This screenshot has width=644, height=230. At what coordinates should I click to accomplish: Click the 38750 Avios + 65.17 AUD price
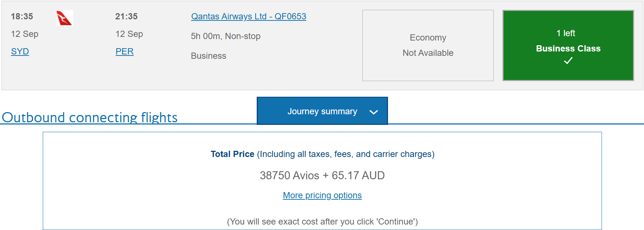[x=322, y=175]
